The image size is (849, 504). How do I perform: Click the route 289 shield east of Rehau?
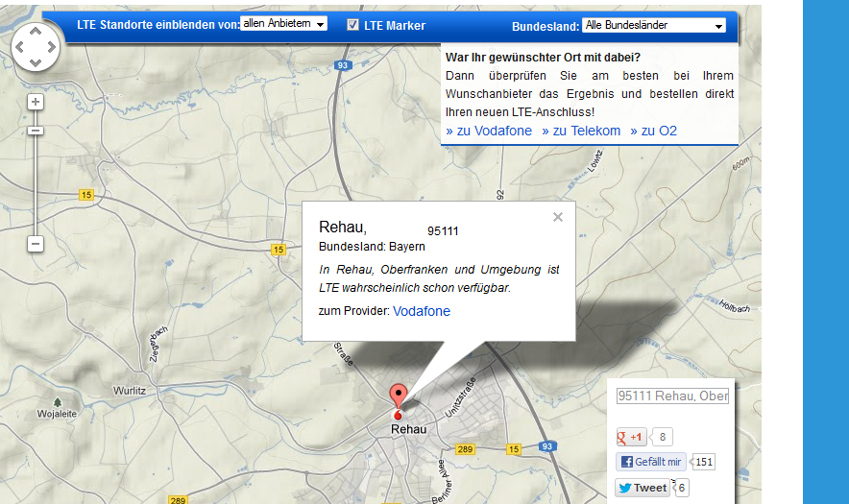click(x=465, y=449)
